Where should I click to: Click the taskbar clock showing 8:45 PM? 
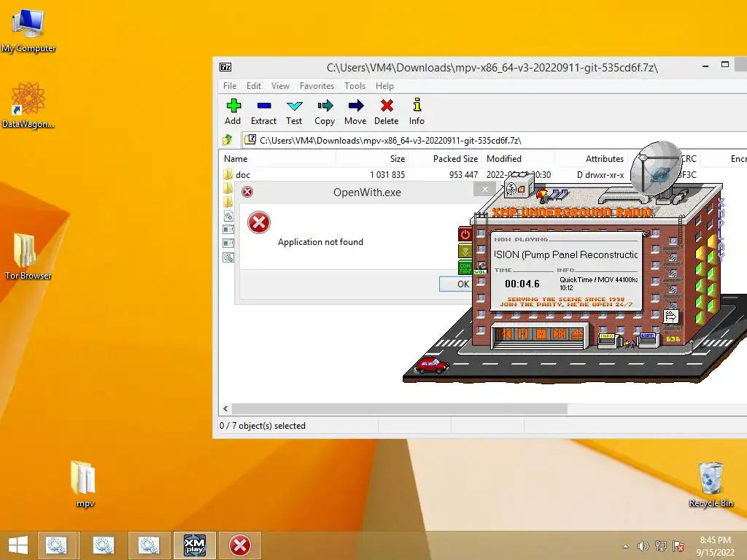(x=715, y=546)
